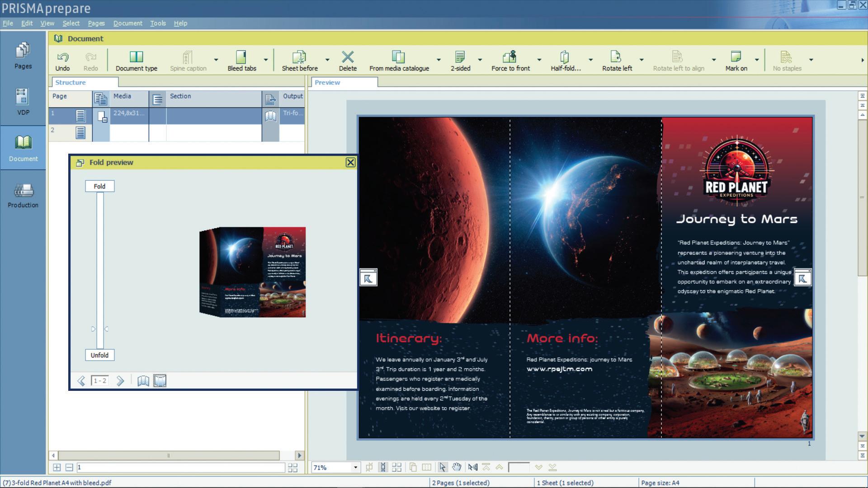The height and width of the screenshot is (488, 868).
Task: Open the Tools menu
Action: (x=158, y=23)
